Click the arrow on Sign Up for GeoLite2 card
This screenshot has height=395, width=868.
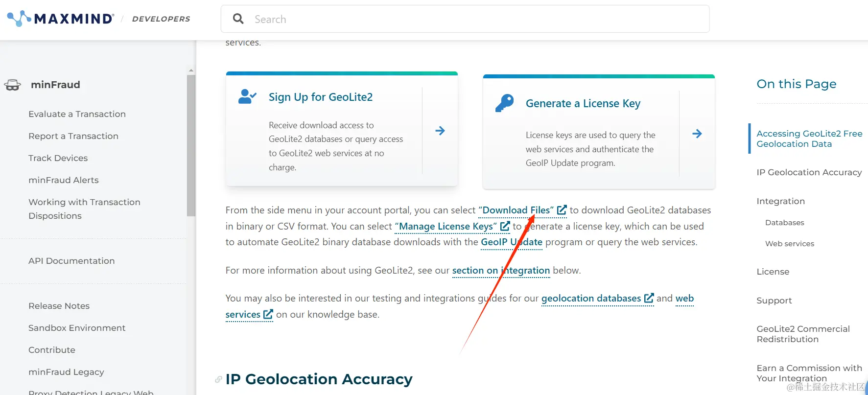pos(440,131)
